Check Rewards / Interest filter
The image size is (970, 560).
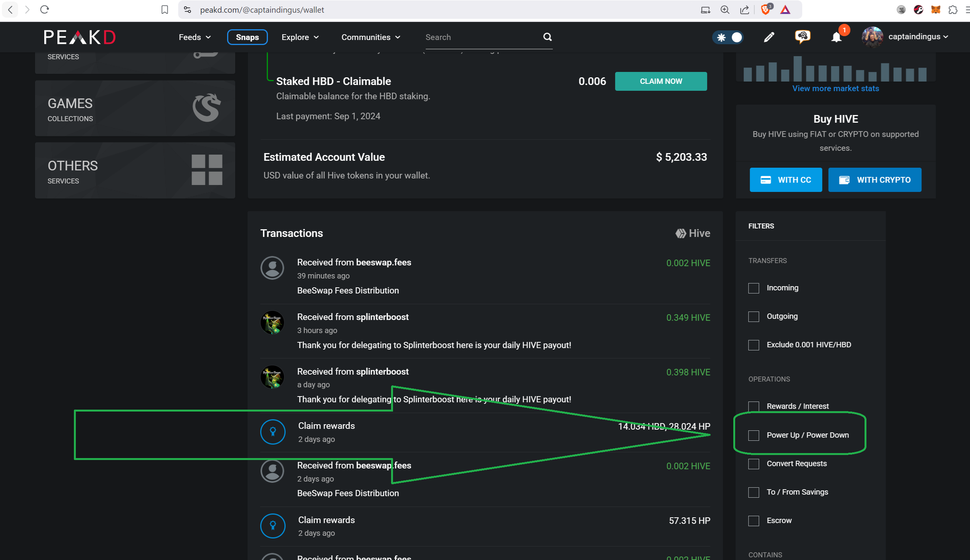click(754, 407)
